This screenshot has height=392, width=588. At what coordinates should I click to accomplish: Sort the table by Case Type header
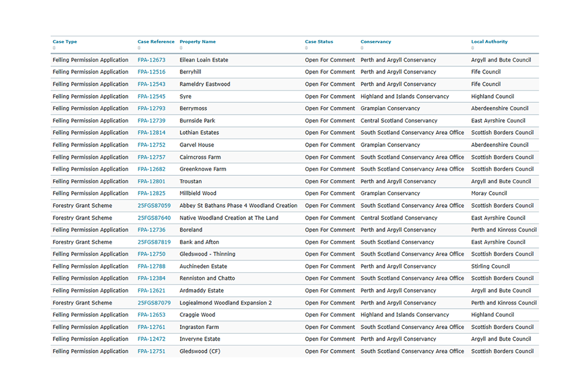tap(65, 41)
